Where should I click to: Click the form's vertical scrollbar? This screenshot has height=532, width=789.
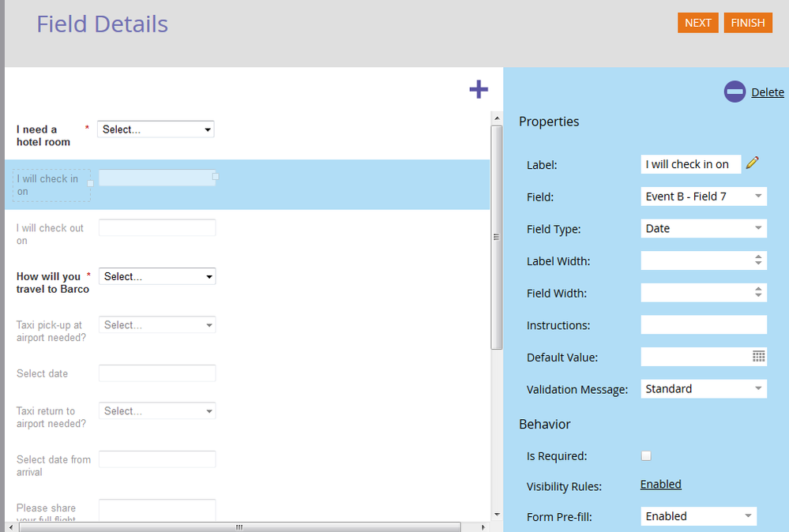[496, 237]
